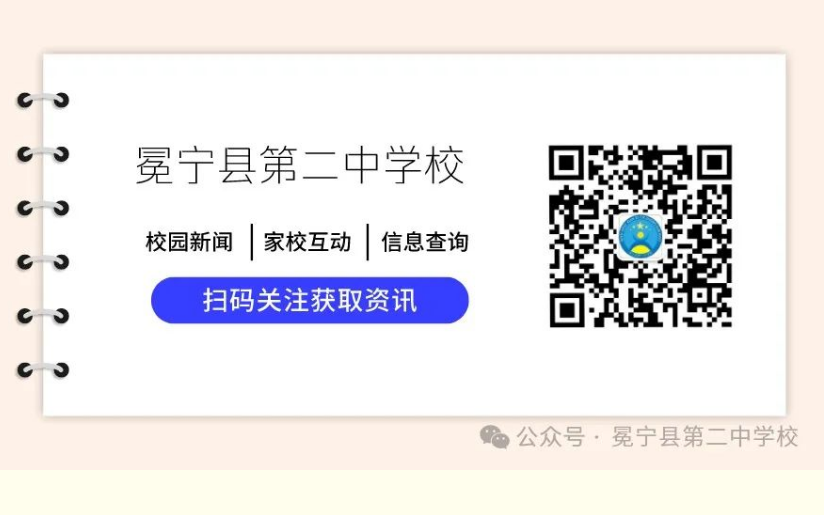Image resolution: width=824 pixels, height=515 pixels.
Task: Click the QR code top-right finder square
Action: (x=714, y=162)
